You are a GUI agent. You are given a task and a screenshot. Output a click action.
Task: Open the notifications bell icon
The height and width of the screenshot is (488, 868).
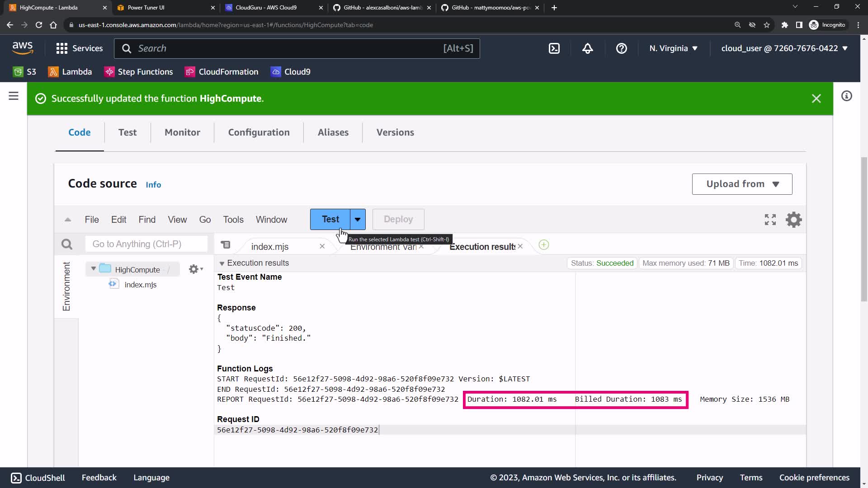(x=587, y=48)
